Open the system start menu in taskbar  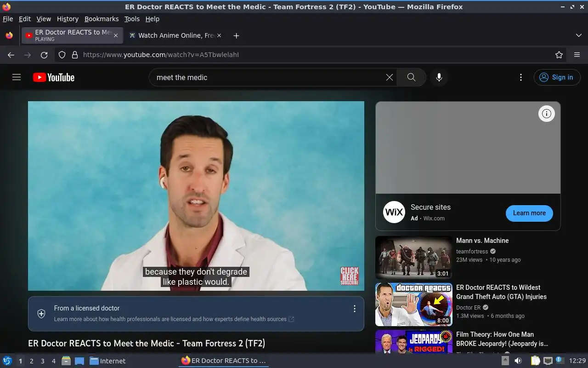7,361
